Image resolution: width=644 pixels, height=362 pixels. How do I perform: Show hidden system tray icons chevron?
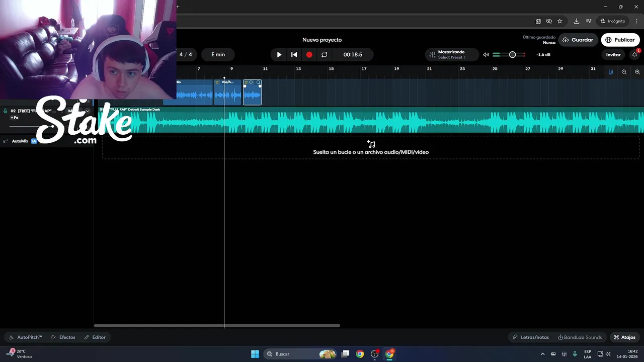542,354
